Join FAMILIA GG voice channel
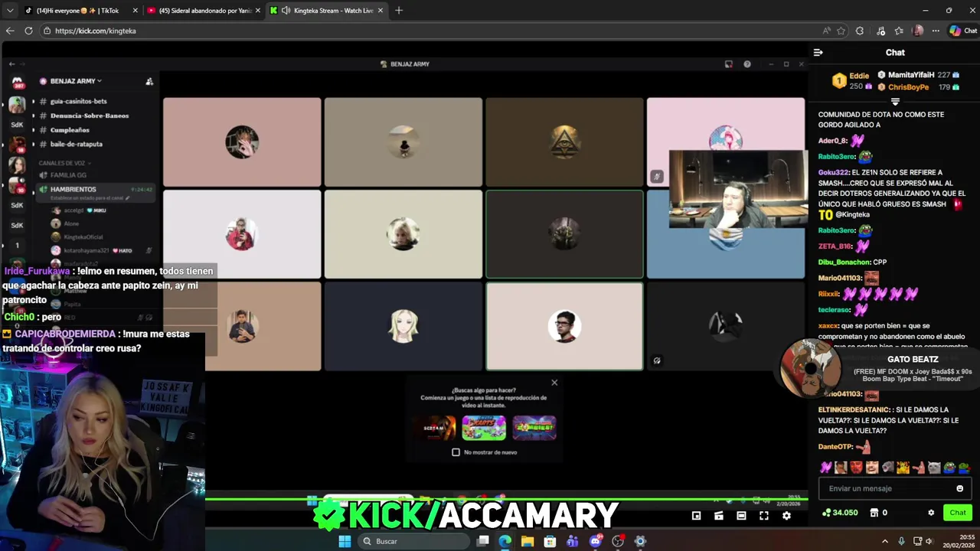The width and height of the screenshot is (980, 551). coord(68,175)
